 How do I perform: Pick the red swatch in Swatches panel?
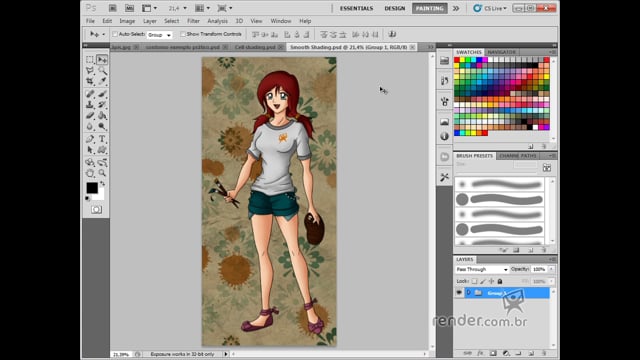(457, 60)
